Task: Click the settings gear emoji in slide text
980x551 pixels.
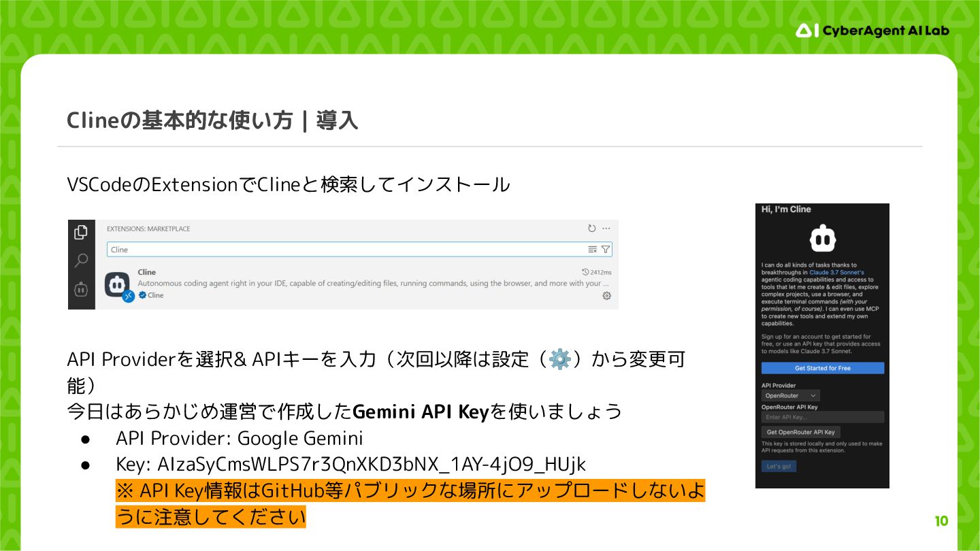Action: 559,359
